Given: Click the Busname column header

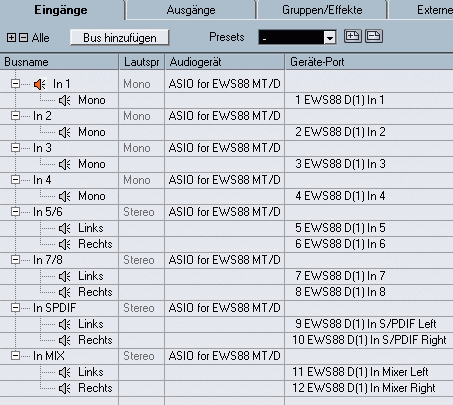Looking at the screenshot, I should (x=59, y=62).
